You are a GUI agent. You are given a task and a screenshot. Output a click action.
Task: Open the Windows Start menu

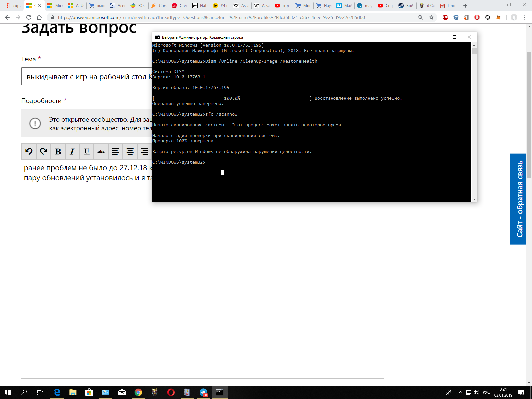click(8, 392)
